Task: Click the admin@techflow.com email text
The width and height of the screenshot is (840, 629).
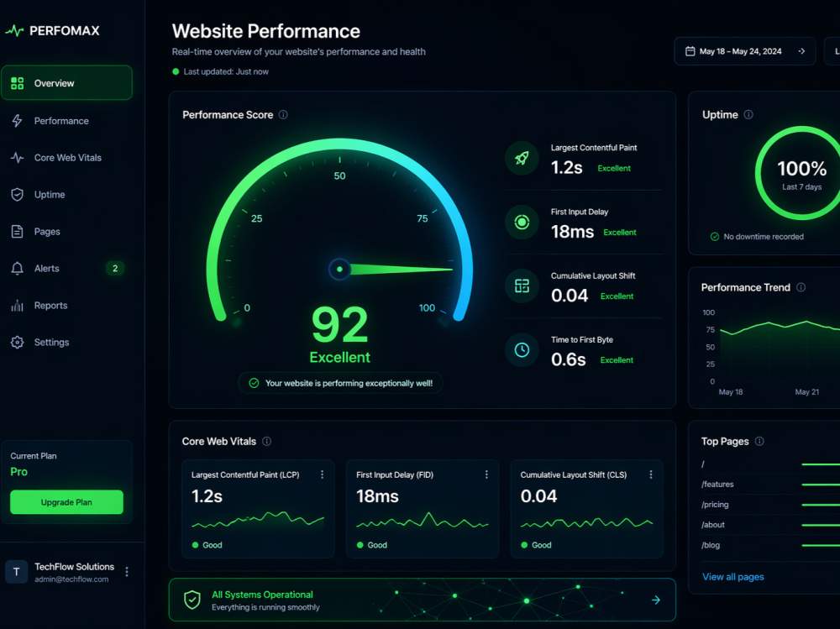Action: point(71,579)
